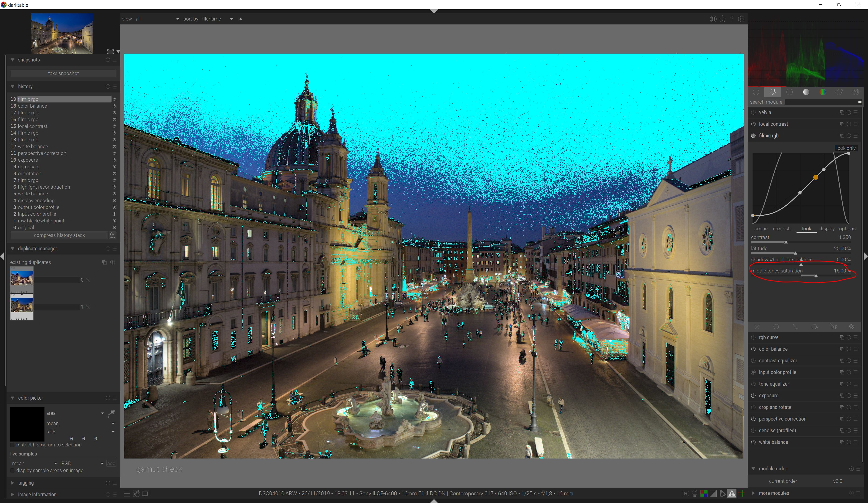Click the take snapshot button
This screenshot has height=503, width=868.
click(x=63, y=73)
